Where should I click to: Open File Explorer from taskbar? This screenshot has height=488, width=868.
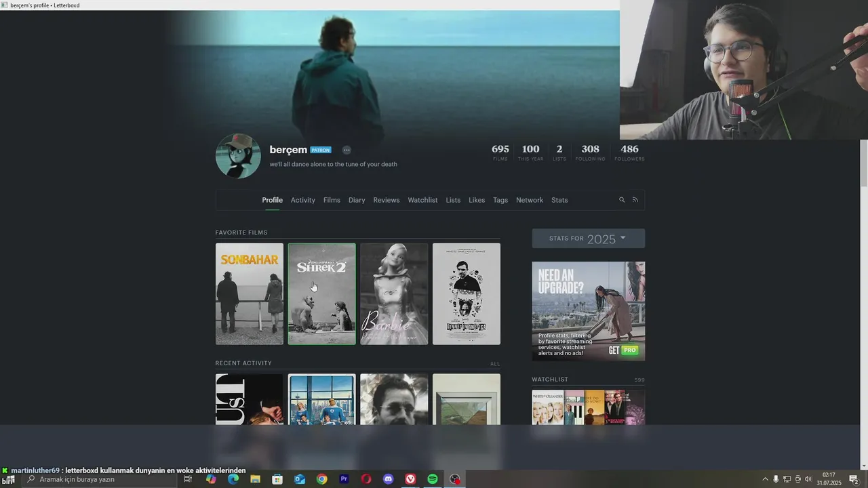point(255,479)
